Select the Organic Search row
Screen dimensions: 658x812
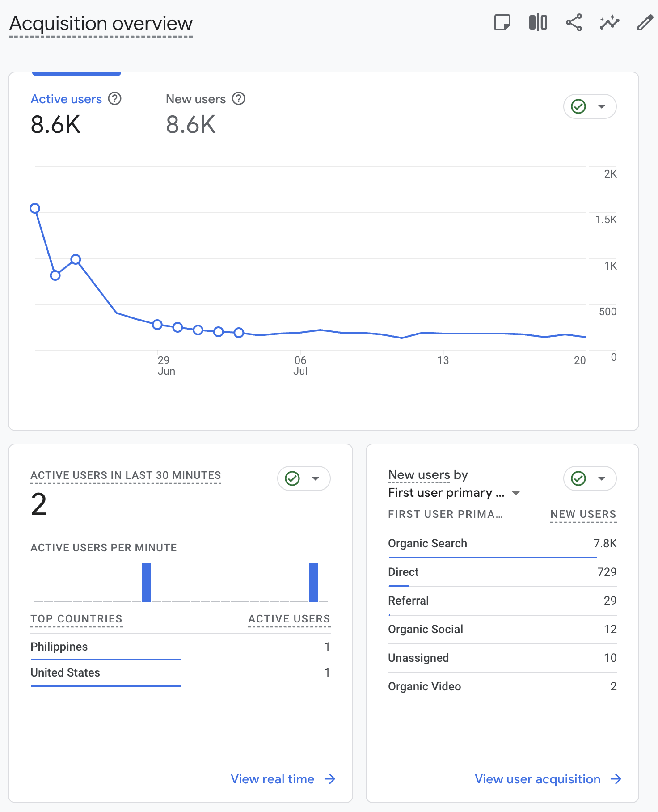tap(427, 543)
